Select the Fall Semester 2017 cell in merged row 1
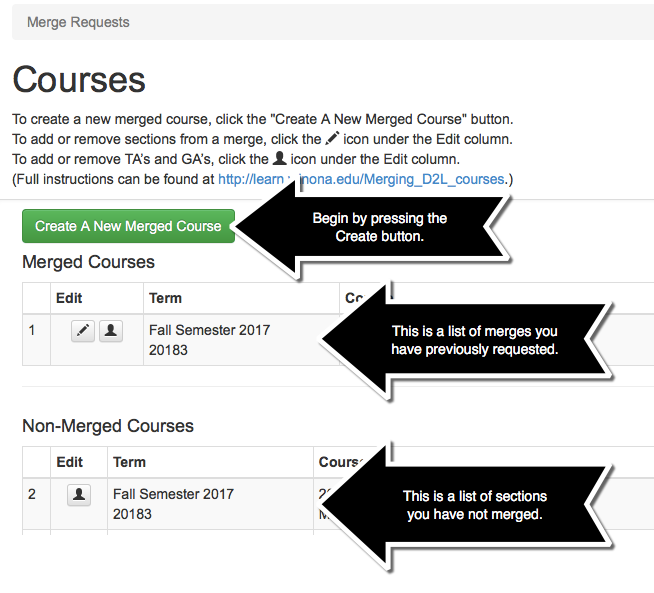654x593 pixels. (209, 330)
